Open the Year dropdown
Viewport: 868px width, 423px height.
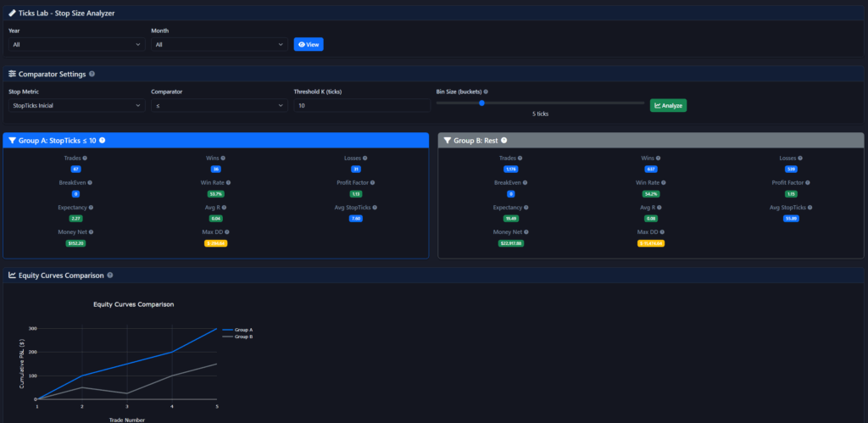click(x=76, y=44)
